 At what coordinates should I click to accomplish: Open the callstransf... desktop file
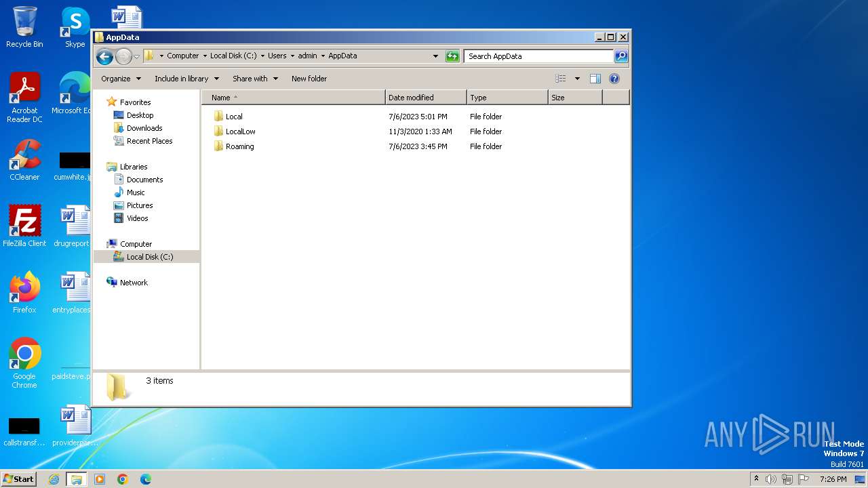tap(24, 432)
